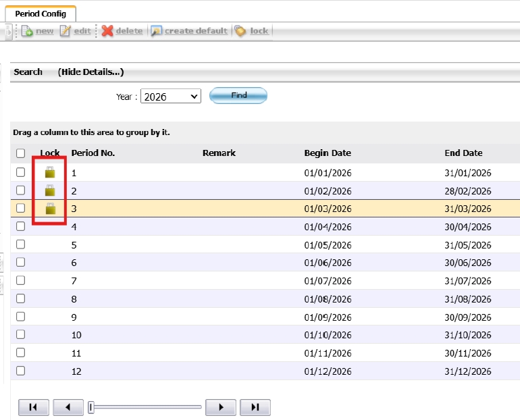This screenshot has width=520, height=420.
Task: Click the edit toolbar icon
Action: (66, 31)
